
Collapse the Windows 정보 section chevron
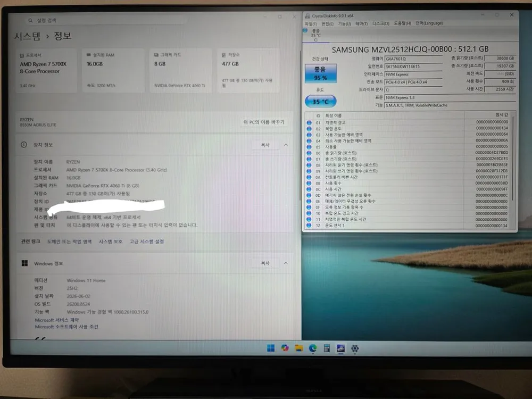pyautogui.click(x=286, y=263)
